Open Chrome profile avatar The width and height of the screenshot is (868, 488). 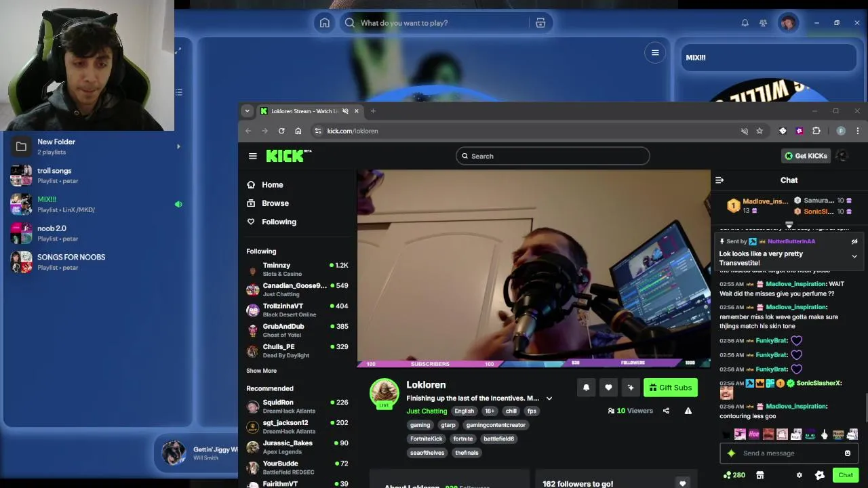(841, 131)
